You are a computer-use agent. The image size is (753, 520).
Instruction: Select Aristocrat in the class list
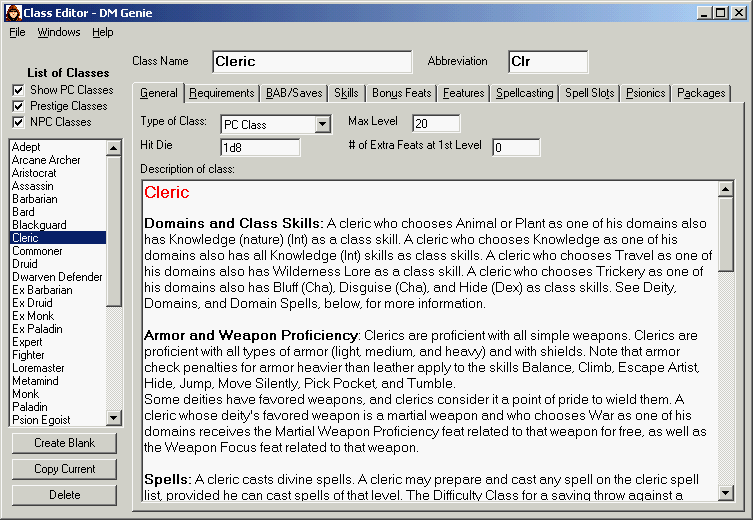pyautogui.click(x=58, y=173)
